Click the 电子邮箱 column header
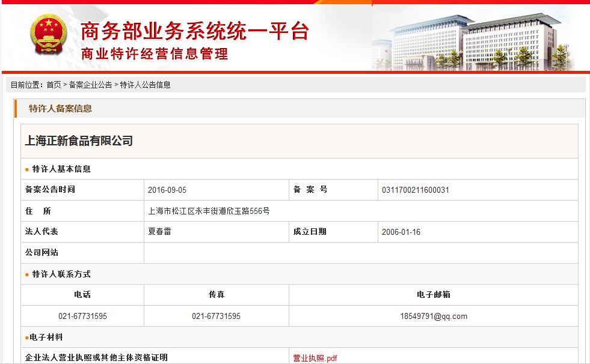590x364 pixels. [x=434, y=295]
